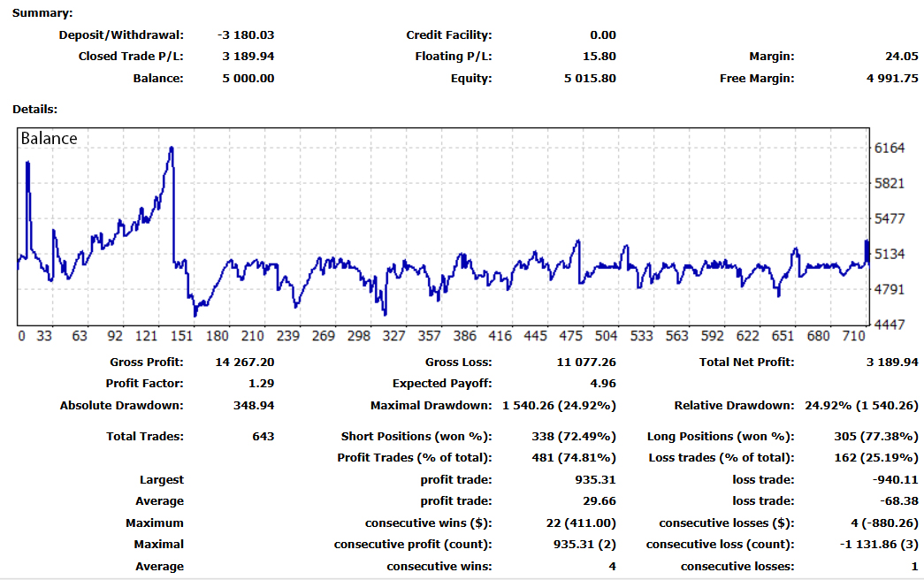Click the Summary section heading
Image resolution: width=924 pixels, height=580 pixels.
(42, 13)
